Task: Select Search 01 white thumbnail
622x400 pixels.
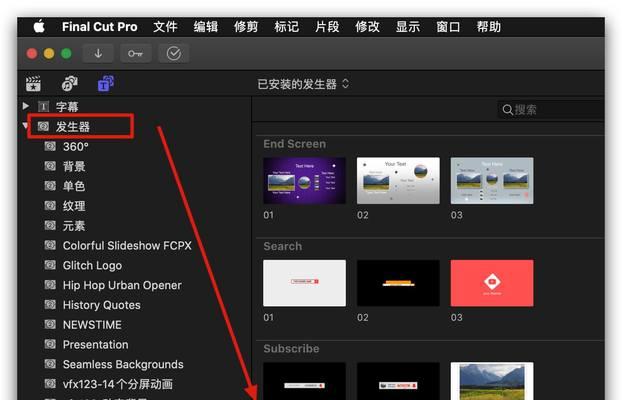Action: click(x=304, y=283)
